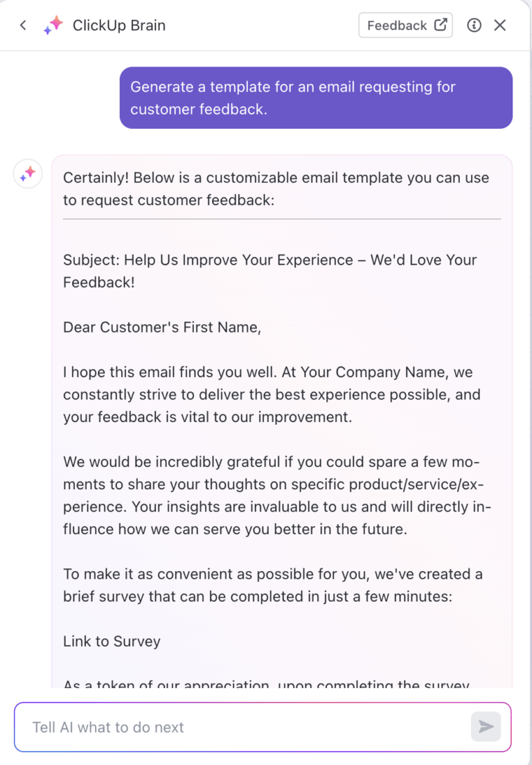Click the gradient border of the input box

266,705
